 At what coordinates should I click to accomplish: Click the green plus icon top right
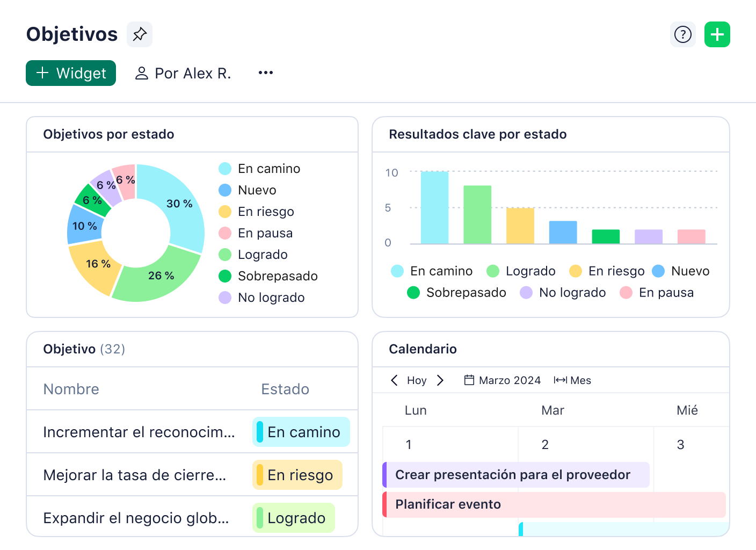(x=717, y=34)
